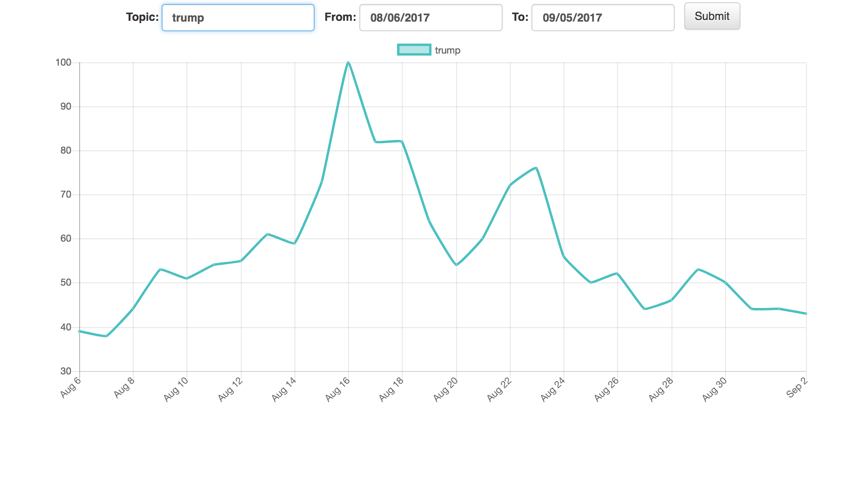This screenshot has height=504, width=842.
Task: Click the first data point at Aug 6
Action: [80, 331]
